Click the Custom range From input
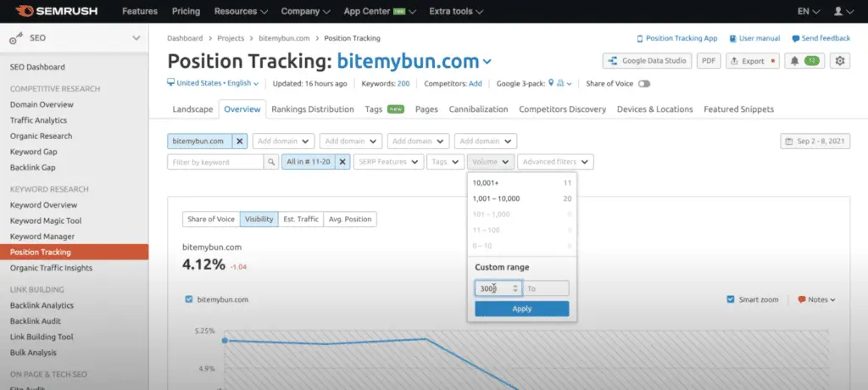Image resolution: width=868 pixels, height=390 pixels. (x=498, y=288)
